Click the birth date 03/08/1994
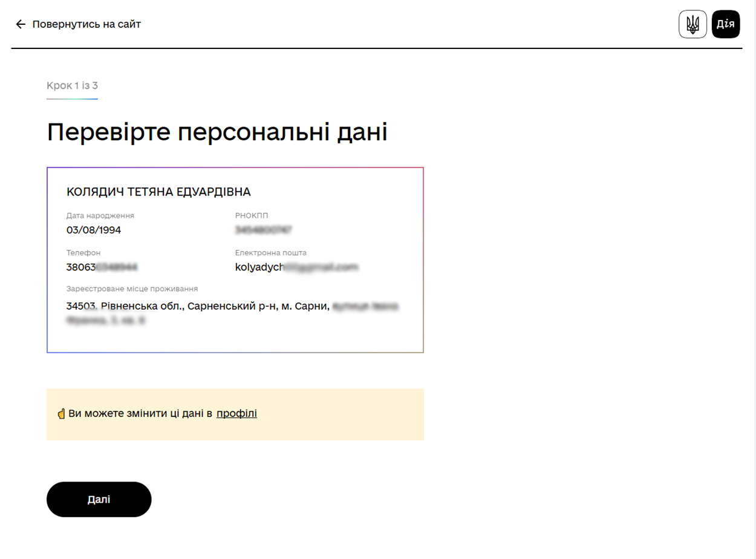The image size is (756, 559). point(94,230)
